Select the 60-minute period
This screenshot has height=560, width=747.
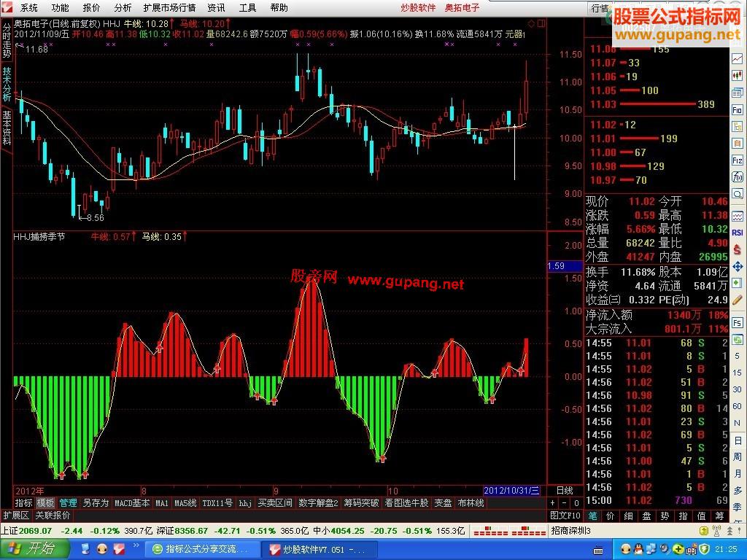click(737, 406)
